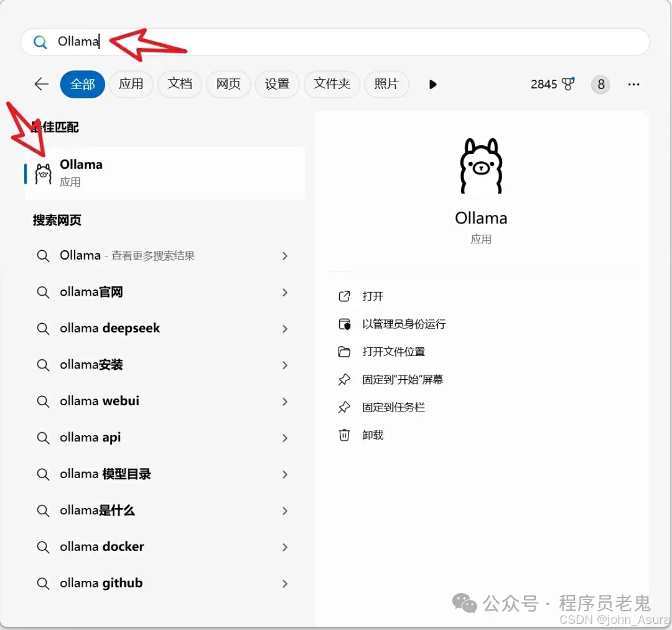Show more filters with the play arrow

(433, 85)
